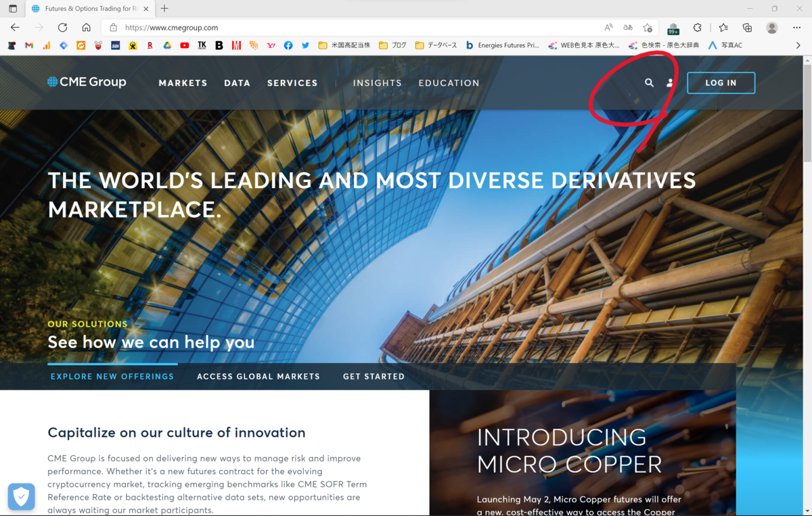This screenshot has width=812, height=516.
Task: Open the SBI bookmark icon
Action: pos(116,45)
